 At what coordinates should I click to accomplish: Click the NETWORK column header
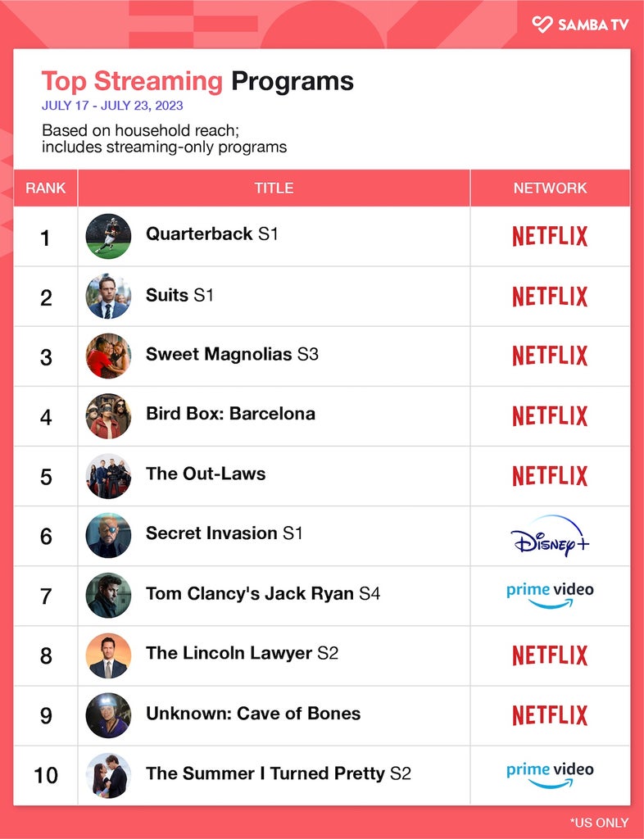(550, 188)
